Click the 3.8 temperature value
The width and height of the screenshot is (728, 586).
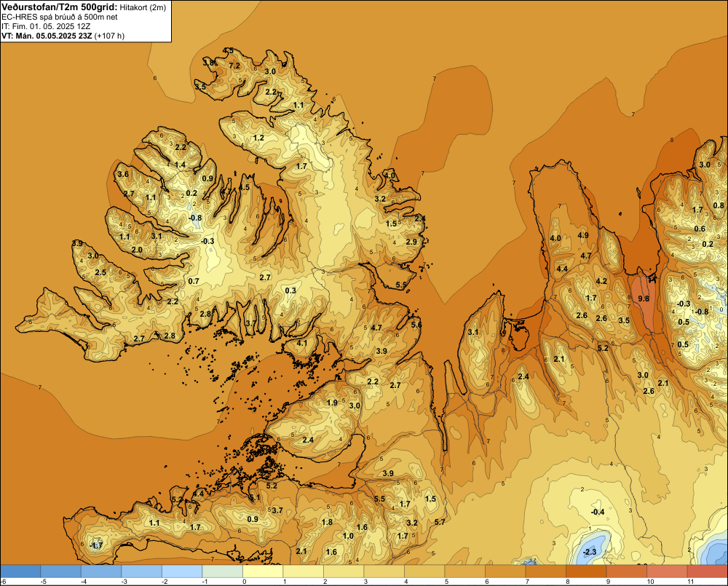pos(209,63)
